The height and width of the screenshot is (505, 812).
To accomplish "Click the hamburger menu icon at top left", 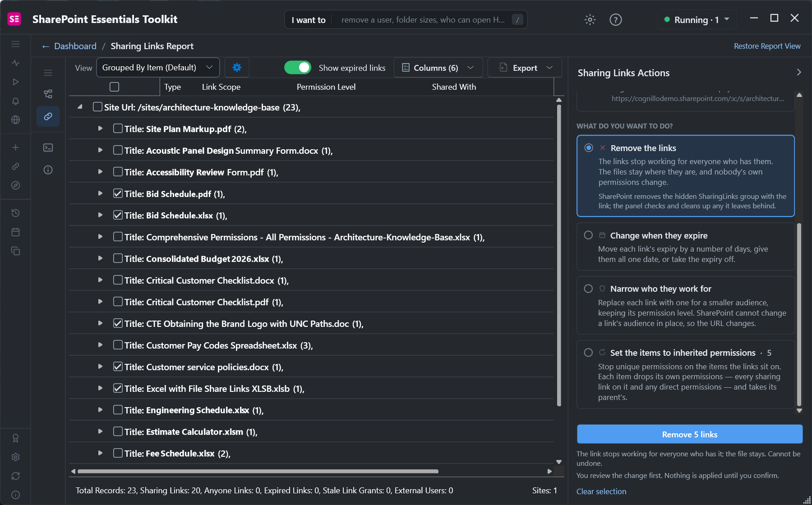I will pyautogui.click(x=15, y=44).
